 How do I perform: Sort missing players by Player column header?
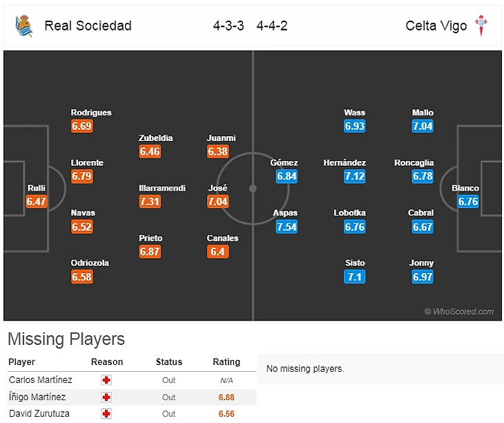(x=21, y=362)
